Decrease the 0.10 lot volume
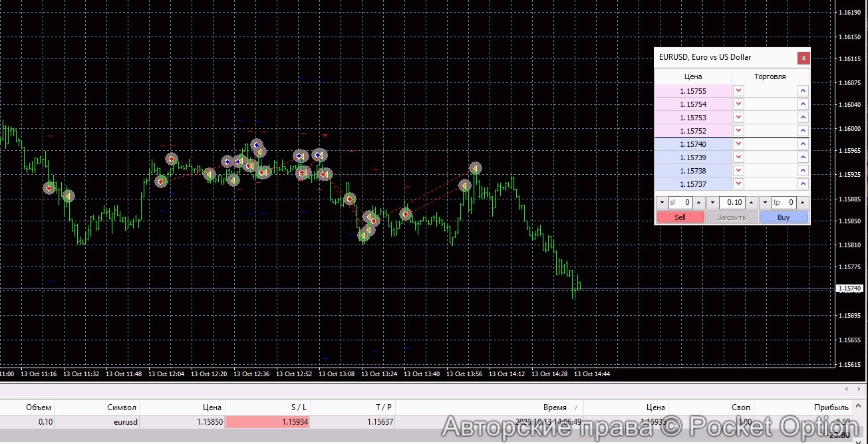Screen dimensions: 868x444 (713, 203)
